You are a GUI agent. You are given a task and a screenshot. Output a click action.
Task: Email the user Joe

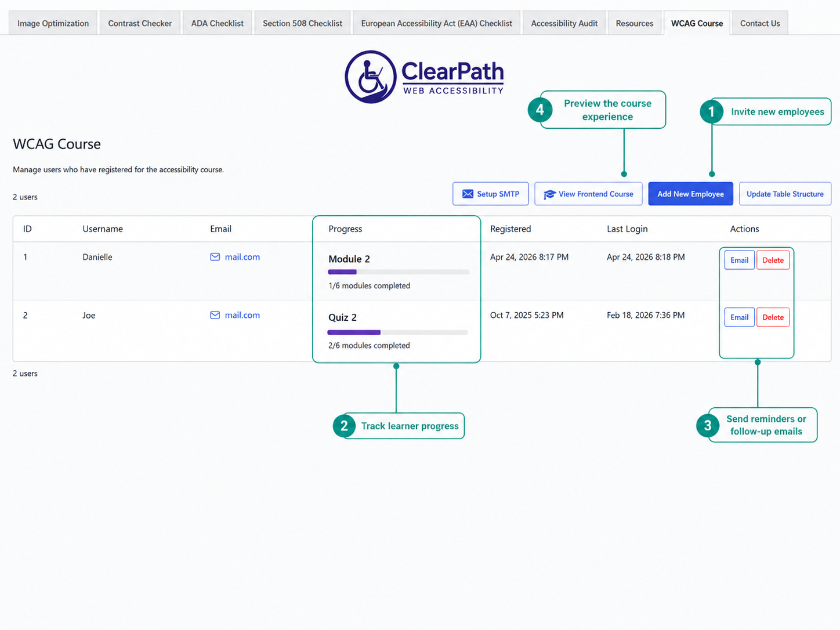tap(739, 317)
